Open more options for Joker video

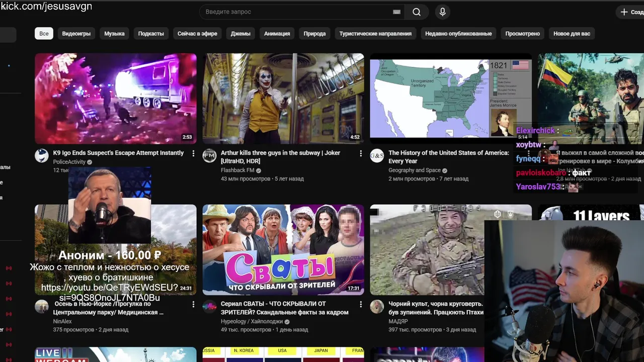(361, 153)
